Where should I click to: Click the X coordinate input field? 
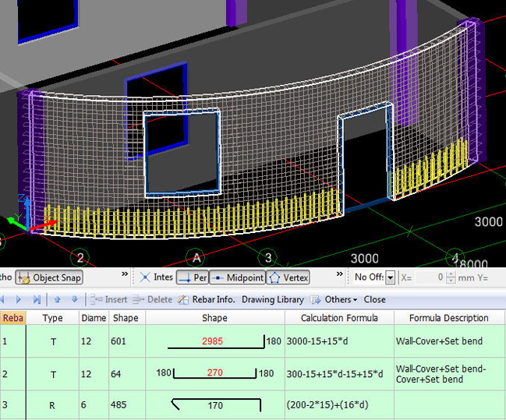430,277
